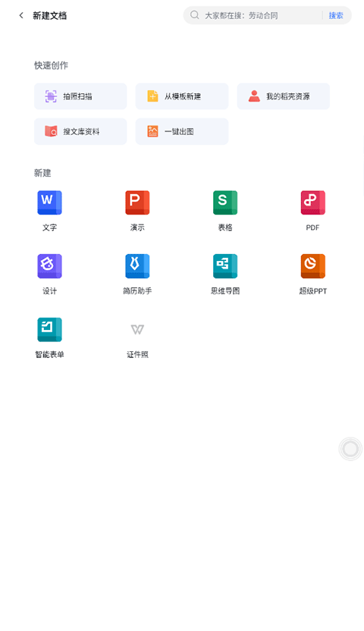
Task: Click the 快速创作 section heading
Action: click(x=51, y=65)
